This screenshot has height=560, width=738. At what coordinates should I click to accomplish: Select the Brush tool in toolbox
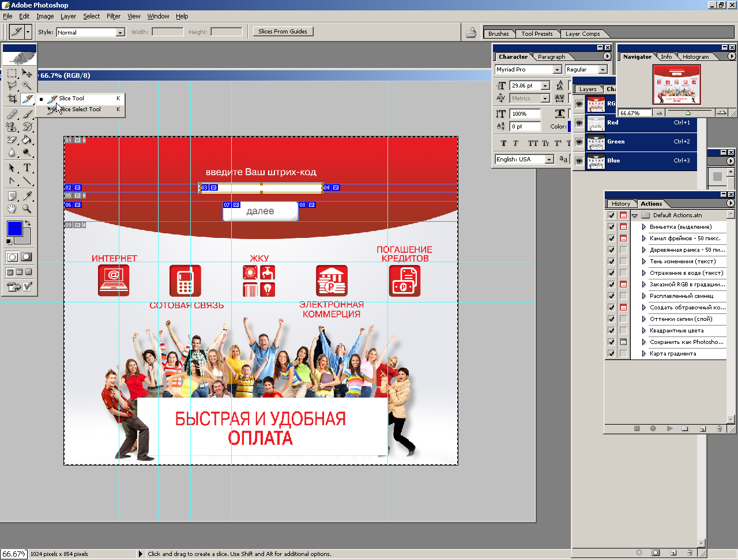[x=27, y=114]
